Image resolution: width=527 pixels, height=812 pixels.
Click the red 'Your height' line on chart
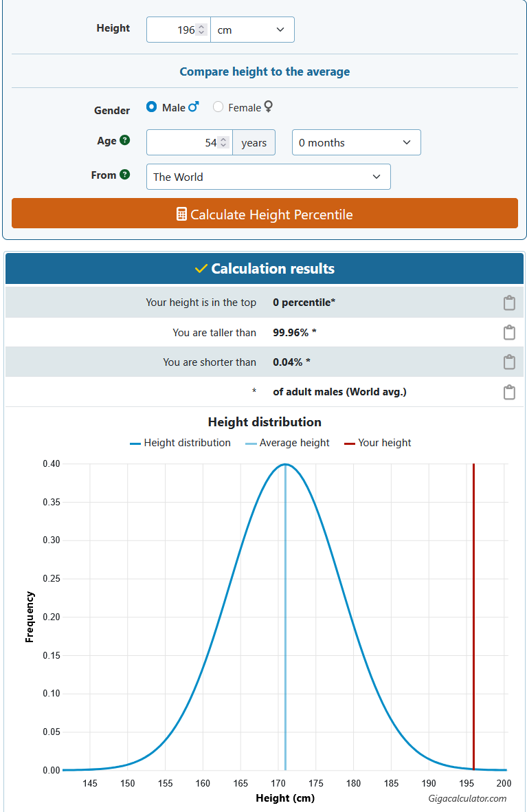[x=473, y=616]
